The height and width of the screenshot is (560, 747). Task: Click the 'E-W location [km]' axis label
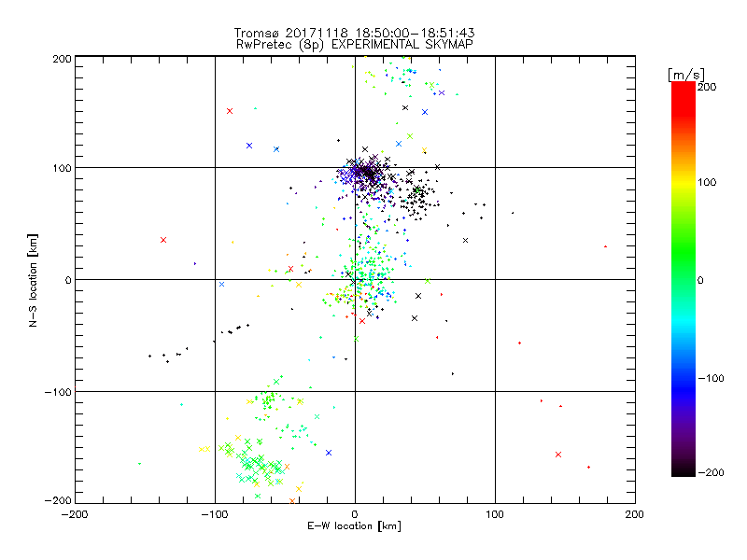point(354,526)
